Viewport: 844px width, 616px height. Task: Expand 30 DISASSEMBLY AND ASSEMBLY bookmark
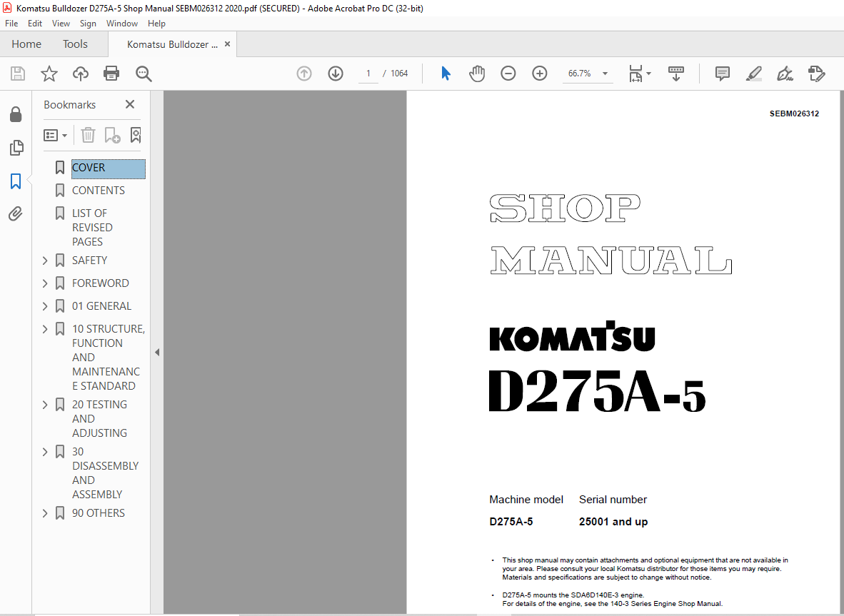[x=45, y=452]
